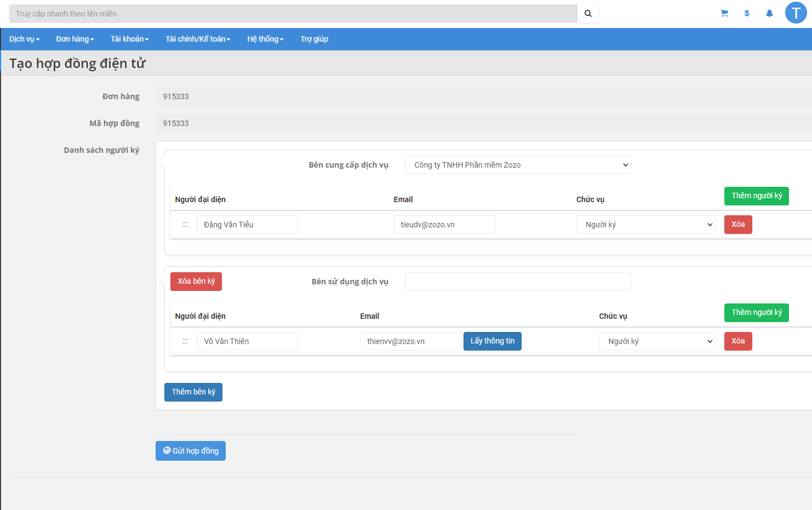This screenshot has height=510, width=812.
Task: Open the notifications bell icon
Action: (x=769, y=13)
